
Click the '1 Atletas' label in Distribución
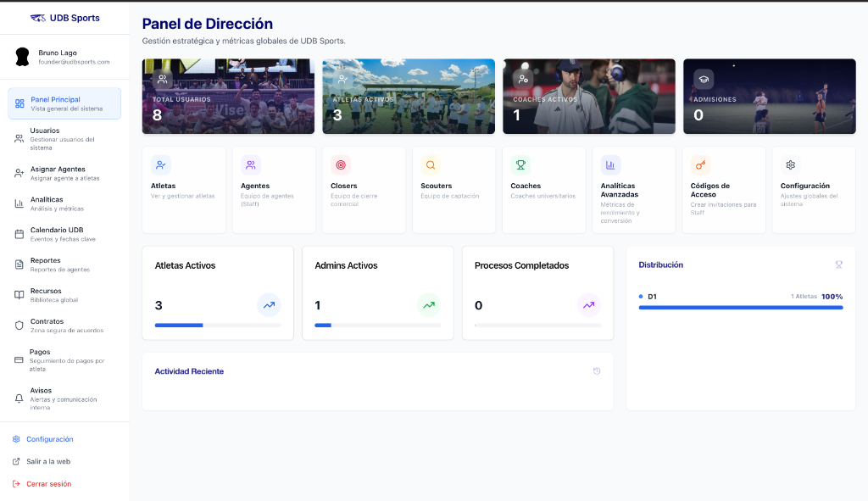804,297
